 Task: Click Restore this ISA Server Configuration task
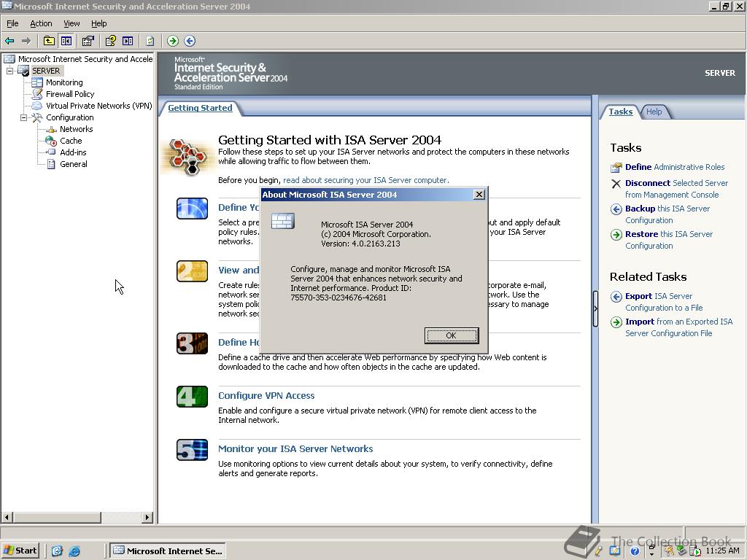click(669, 240)
